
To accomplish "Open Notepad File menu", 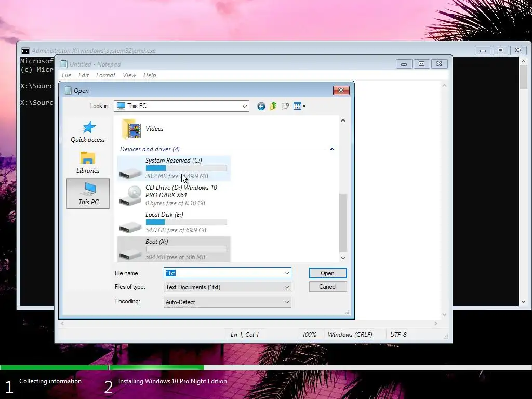I will point(66,75).
